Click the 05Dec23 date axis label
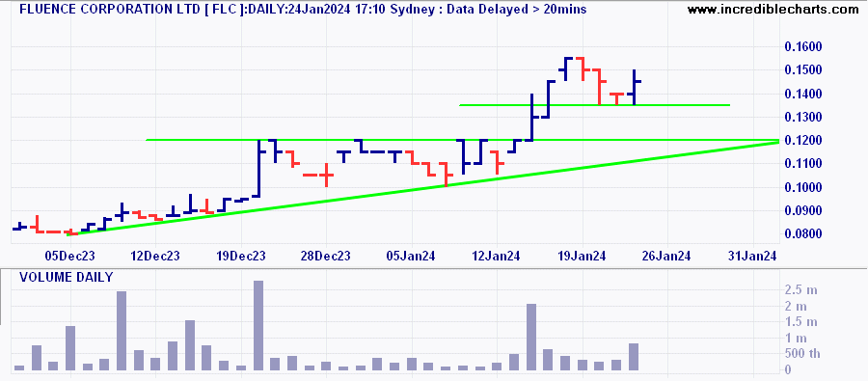Viewport: 868px width, 381px height. [x=70, y=256]
